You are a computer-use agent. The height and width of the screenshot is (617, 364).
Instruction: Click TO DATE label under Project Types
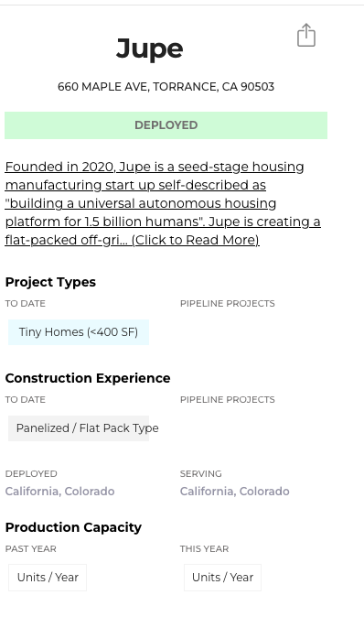(26, 303)
